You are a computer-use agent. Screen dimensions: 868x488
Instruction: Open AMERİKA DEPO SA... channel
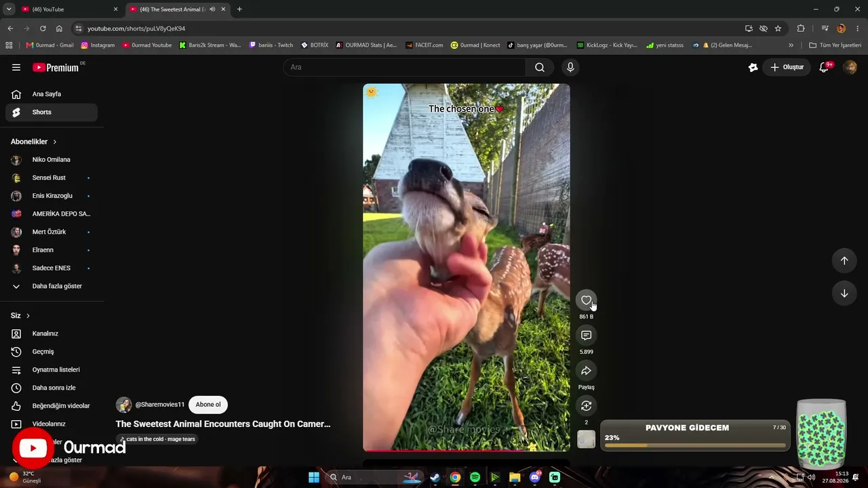52,213
